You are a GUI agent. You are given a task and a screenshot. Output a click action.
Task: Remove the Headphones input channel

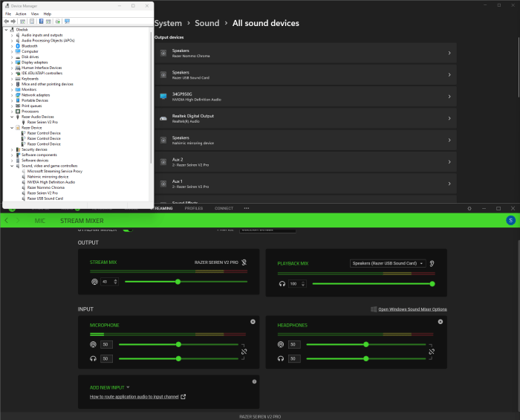441,321
